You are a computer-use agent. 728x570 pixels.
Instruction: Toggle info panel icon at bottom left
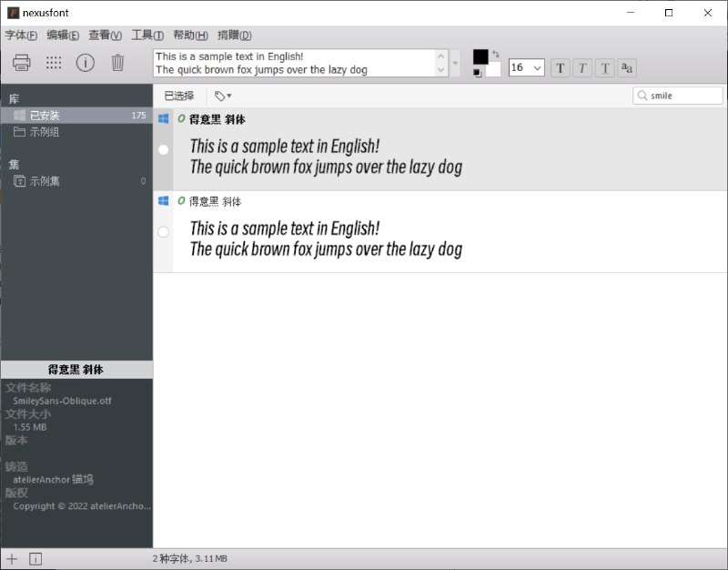click(35, 558)
